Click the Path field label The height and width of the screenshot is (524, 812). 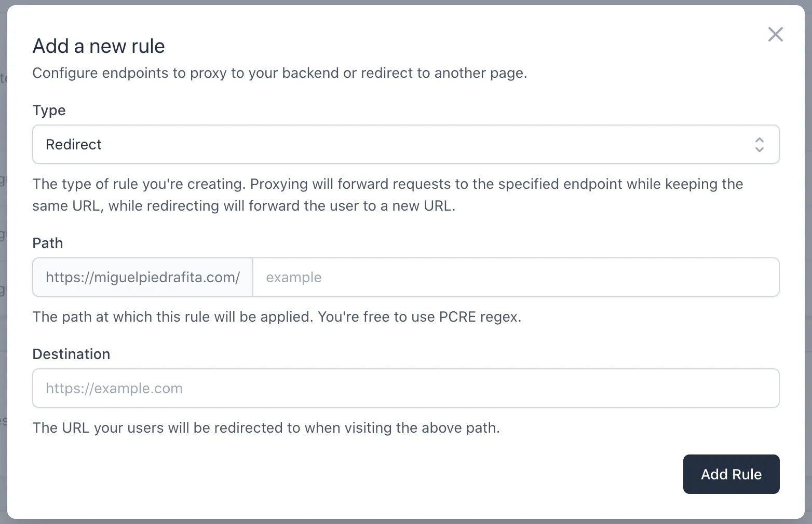(x=47, y=243)
